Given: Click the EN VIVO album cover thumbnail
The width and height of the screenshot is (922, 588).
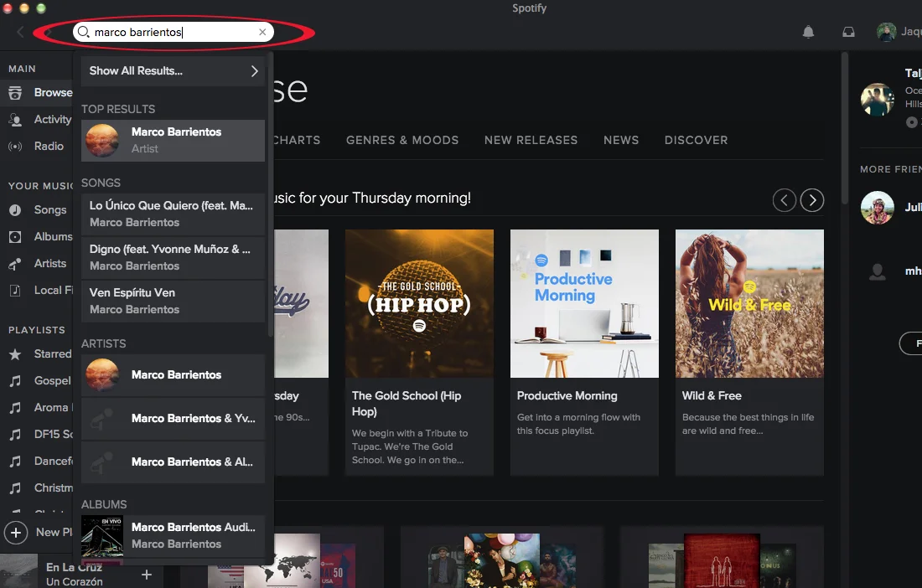Looking at the screenshot, I should pyautogui.click(x=102, y=536).
